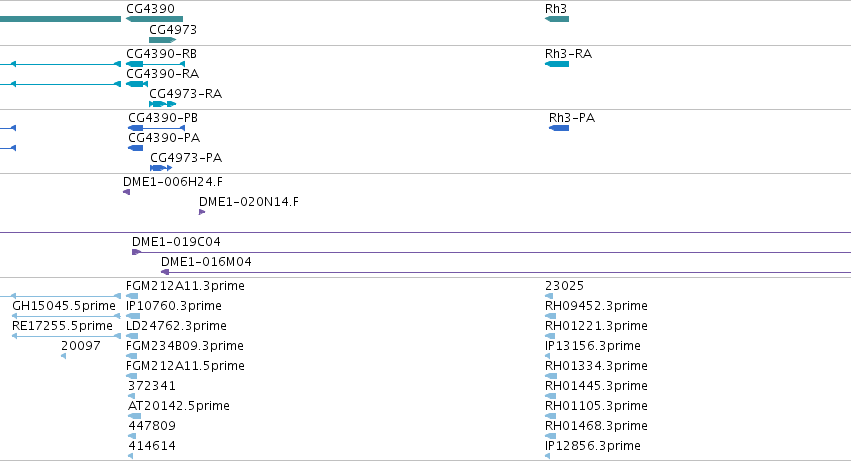Open the AT20142.5prime EST label
851x461 pixels.
coord(179,406)
